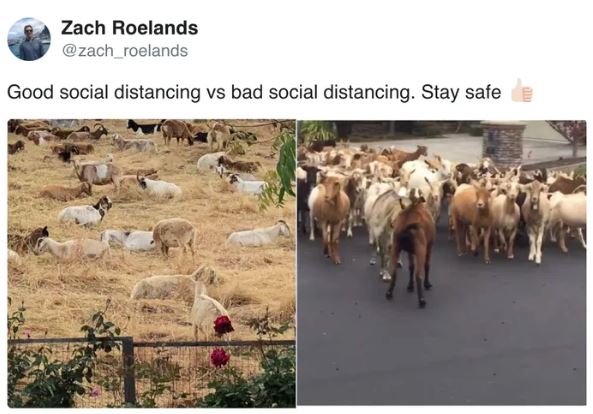Viewport: 593px width, 414px height.
Task: Click the thumbs-up emoji in the tweet
Action: coord(522,91)
